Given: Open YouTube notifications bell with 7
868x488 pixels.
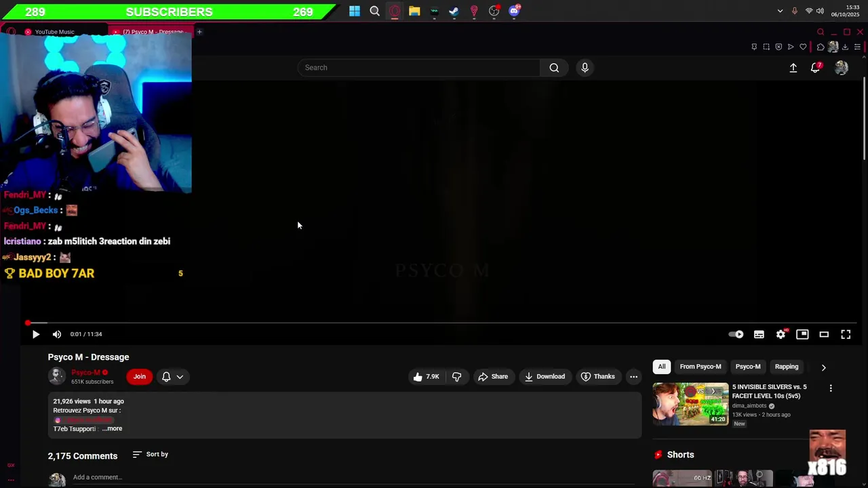Looking at the screenshot, I should pos(816,68).
